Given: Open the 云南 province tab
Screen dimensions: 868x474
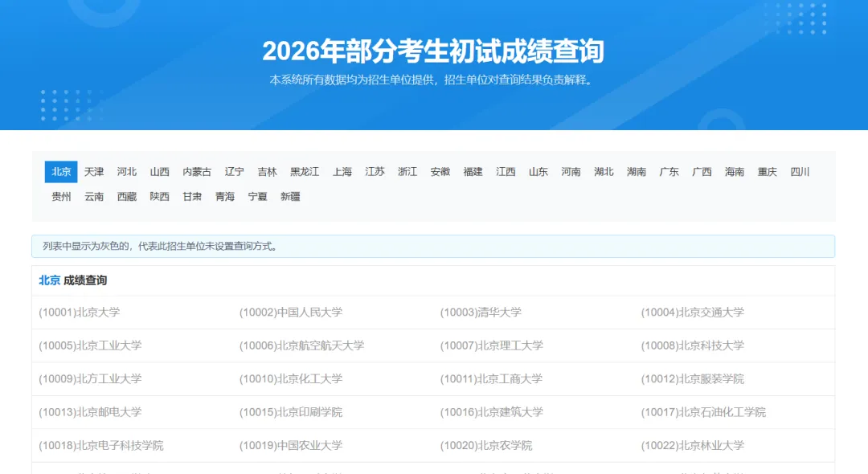Looking at the screenshot, I should [94, 196].
